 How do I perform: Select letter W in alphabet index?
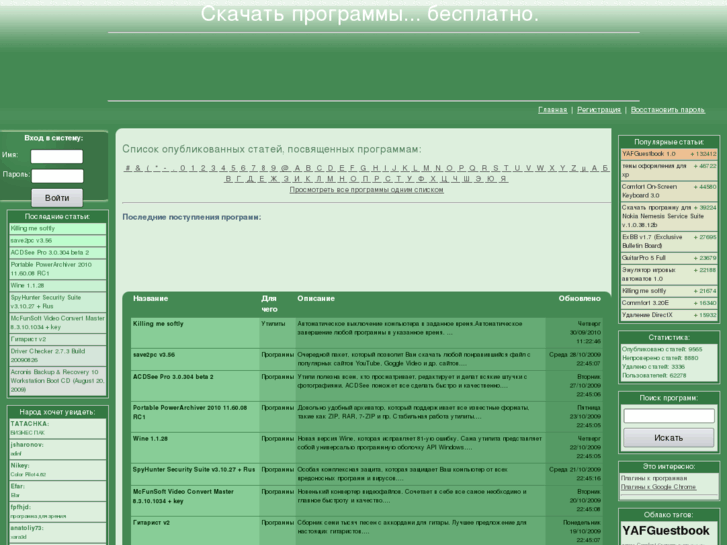pyautogui.click(x=540, y=168)
